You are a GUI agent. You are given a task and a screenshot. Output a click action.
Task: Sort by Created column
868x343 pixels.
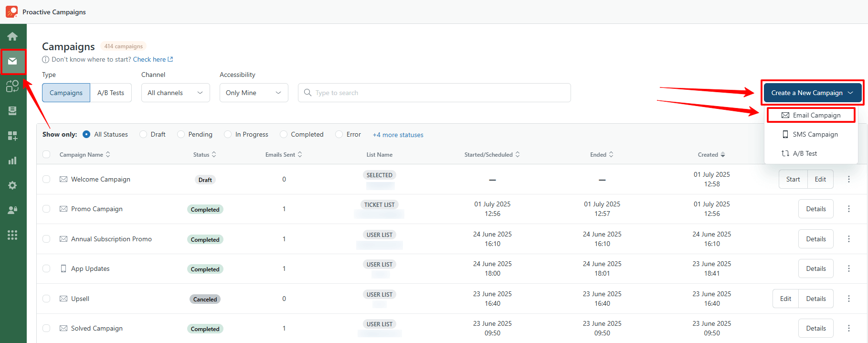click(x=711, y=154)
